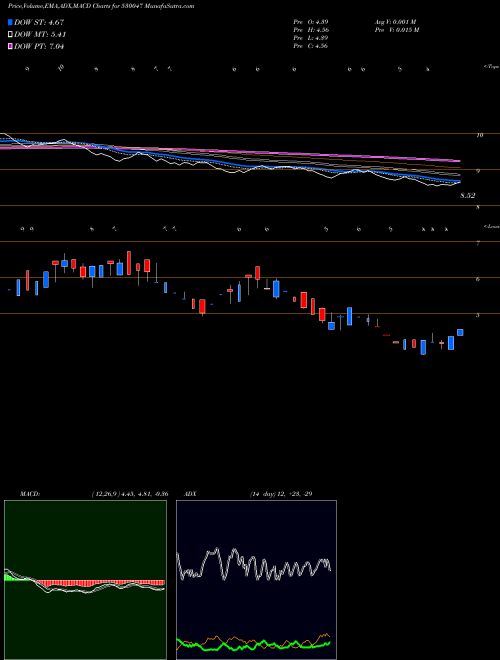
Task: Click the thick blue EMA line end point
Action: 459,181
